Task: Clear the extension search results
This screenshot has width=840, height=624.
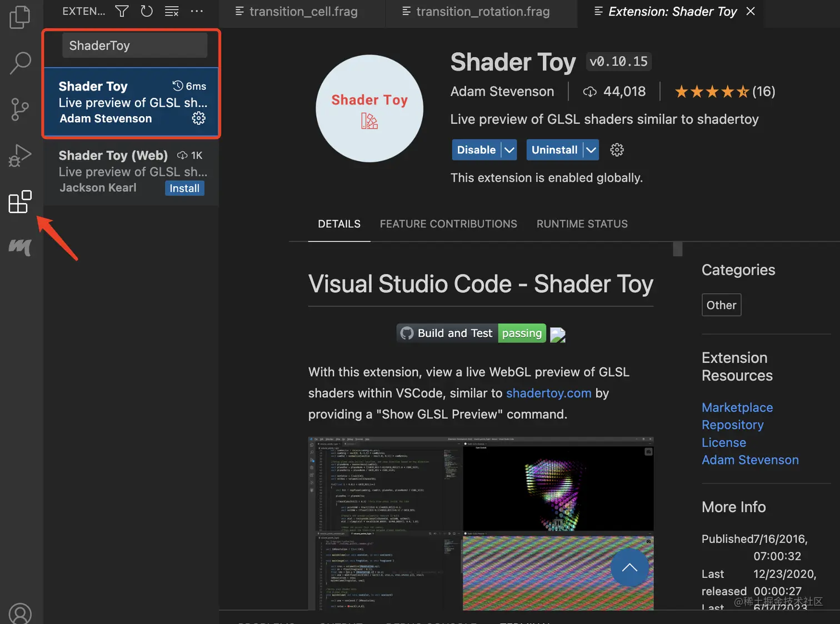Action: tap(171, 11)
